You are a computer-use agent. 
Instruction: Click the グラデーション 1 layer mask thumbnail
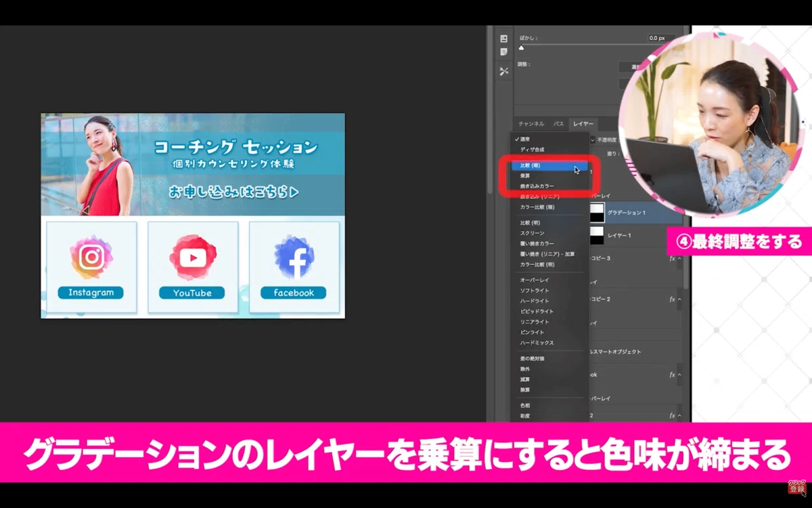pyautogui.click(x=597, y=213)
